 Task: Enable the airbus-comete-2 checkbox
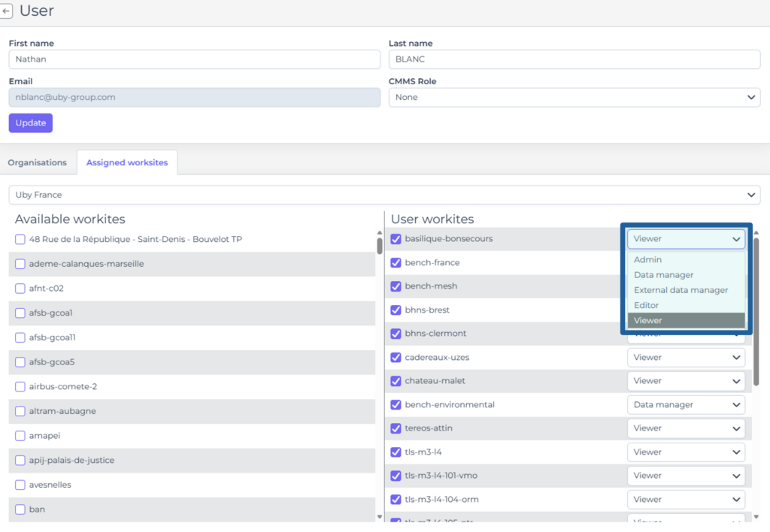[20, 386]
